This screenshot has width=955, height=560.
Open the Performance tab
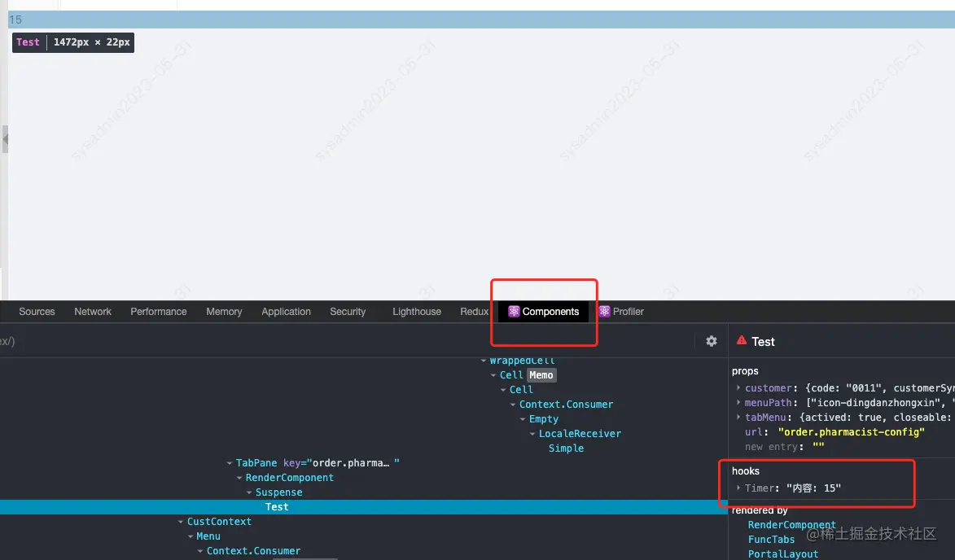(x=159, y=312)
